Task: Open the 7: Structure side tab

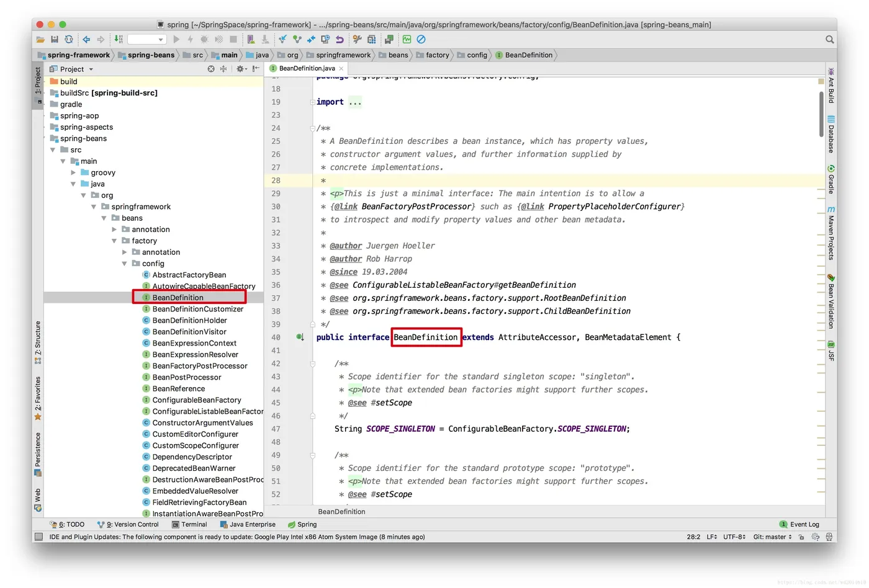Action: 38,342
